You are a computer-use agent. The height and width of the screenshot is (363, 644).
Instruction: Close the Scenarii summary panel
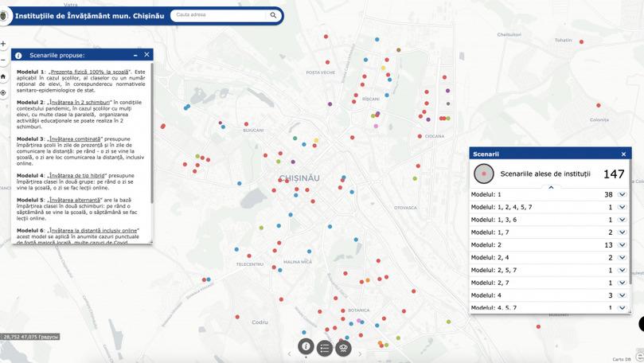623,154
